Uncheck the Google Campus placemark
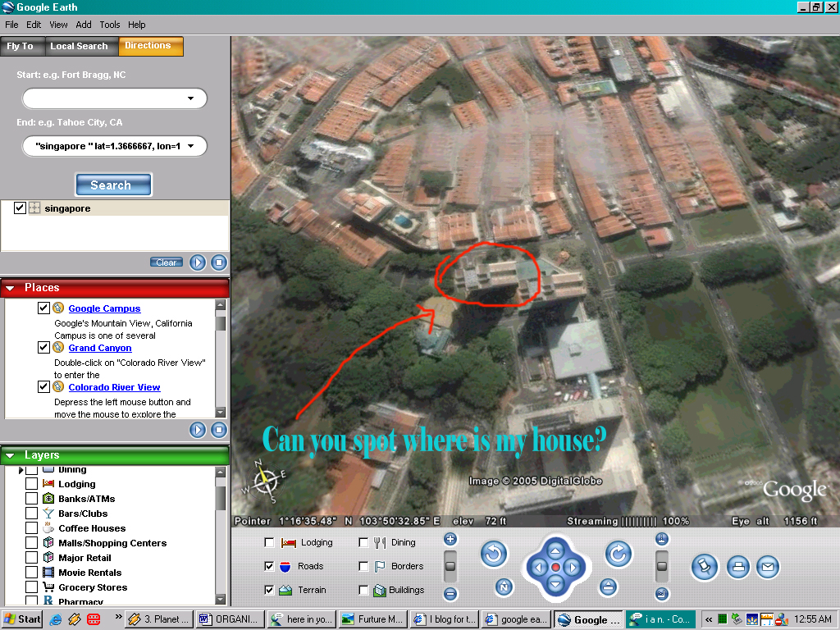 44,308
